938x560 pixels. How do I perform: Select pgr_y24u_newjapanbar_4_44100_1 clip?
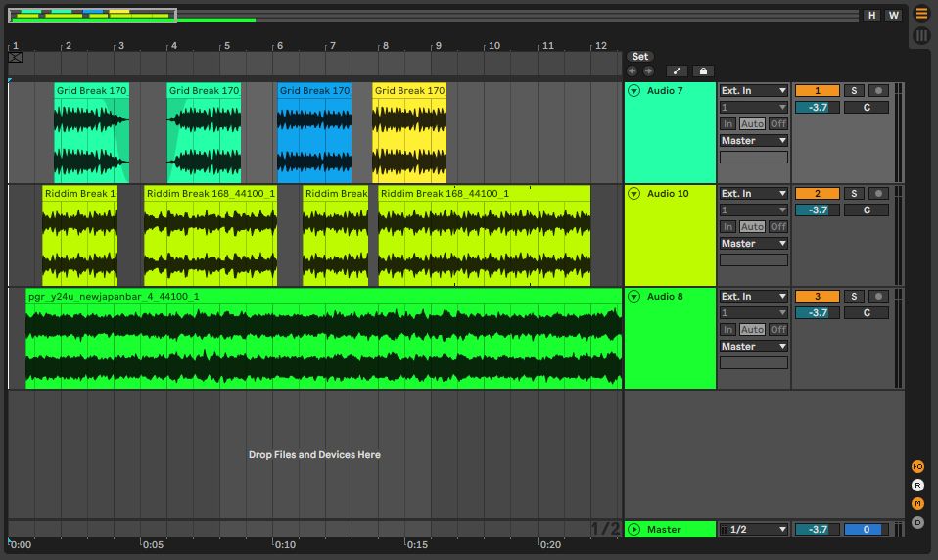pos(324,339)
